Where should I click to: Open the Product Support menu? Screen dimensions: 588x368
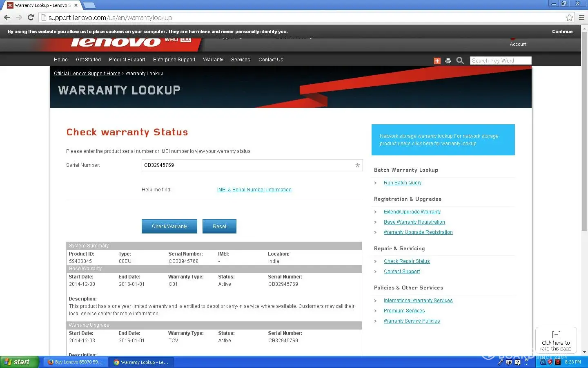coord(127,60)
